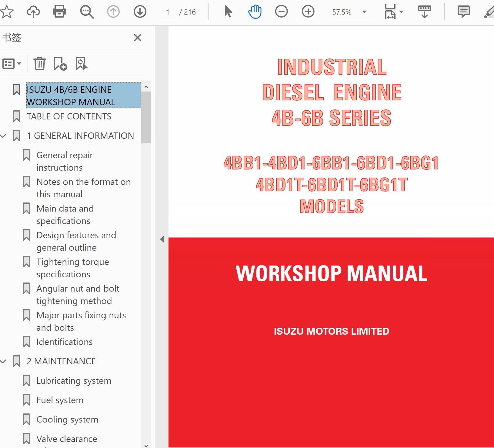The image size is (494, 448).
Task: Click bookmarks panel scroll up arrow
Action: 146,87
